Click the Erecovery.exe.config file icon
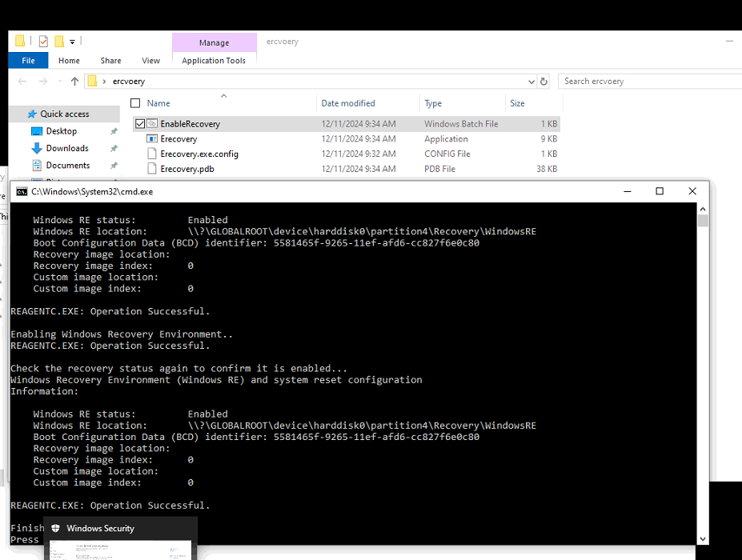742x560 pixels. pyautogui.click(x=152, y=154)
